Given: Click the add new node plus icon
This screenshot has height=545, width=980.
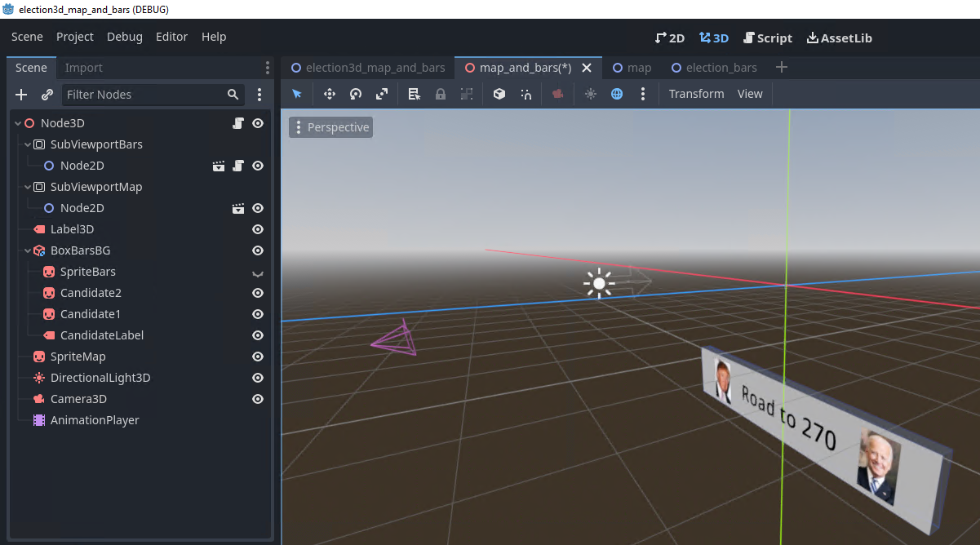Looking at the screenshot, I should (x=21, y=95).
